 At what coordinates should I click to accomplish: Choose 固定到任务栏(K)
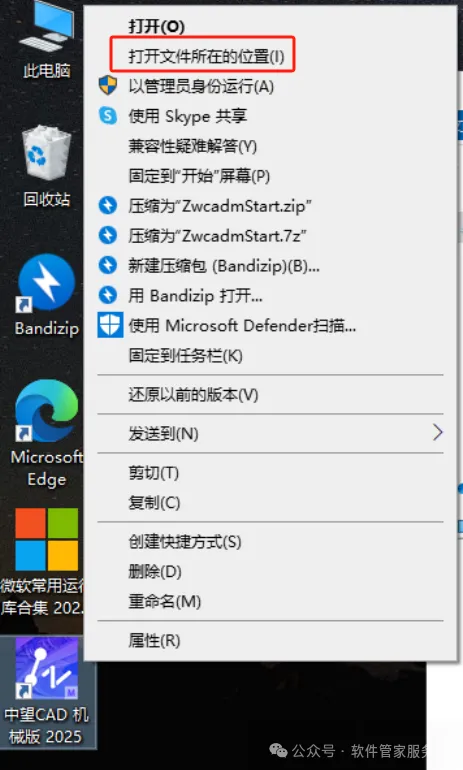[186, 355]
